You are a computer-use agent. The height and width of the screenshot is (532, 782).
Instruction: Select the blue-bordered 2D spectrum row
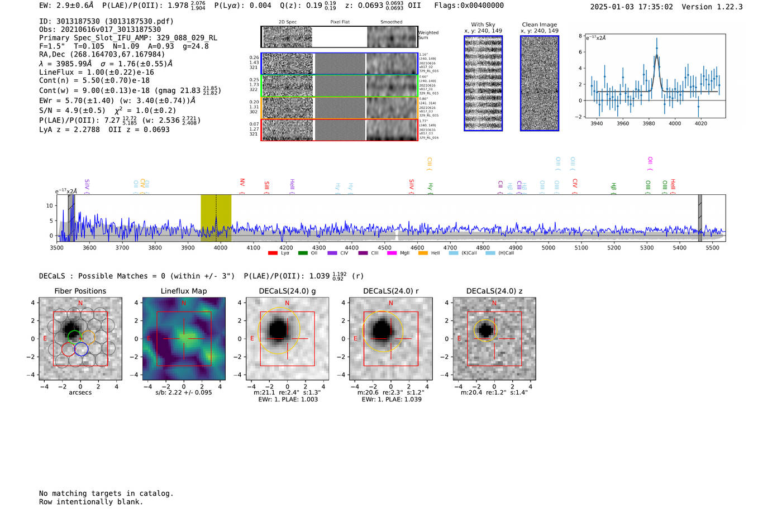coord(340,64)
